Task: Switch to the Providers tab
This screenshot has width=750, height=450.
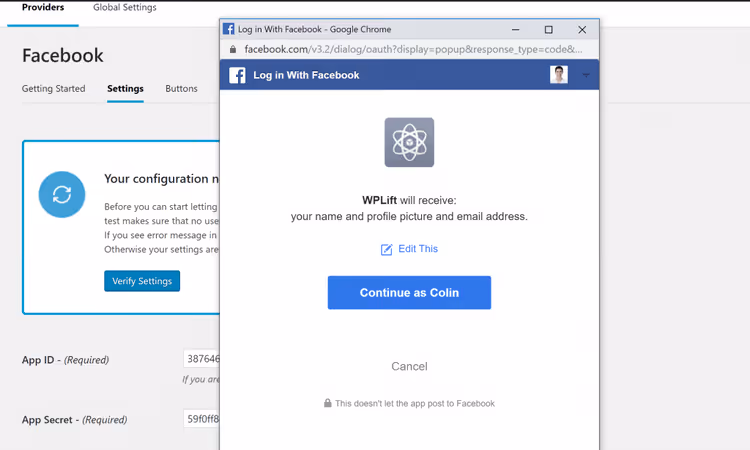Action: (43, 7)
